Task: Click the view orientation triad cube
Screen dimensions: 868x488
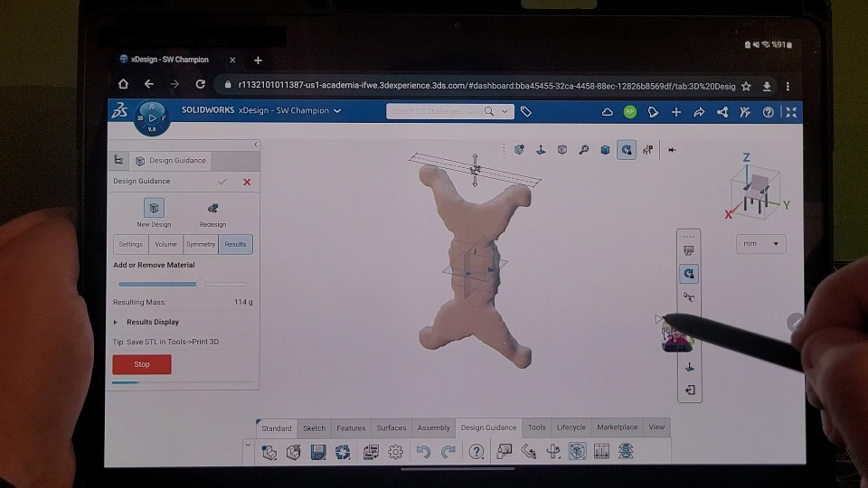Action: [x=756, y=193]
